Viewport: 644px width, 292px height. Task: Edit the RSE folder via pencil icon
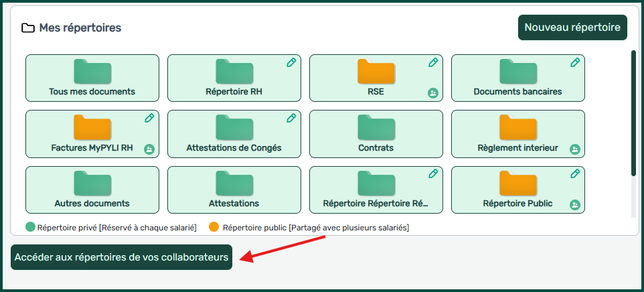tap(433, 62)
